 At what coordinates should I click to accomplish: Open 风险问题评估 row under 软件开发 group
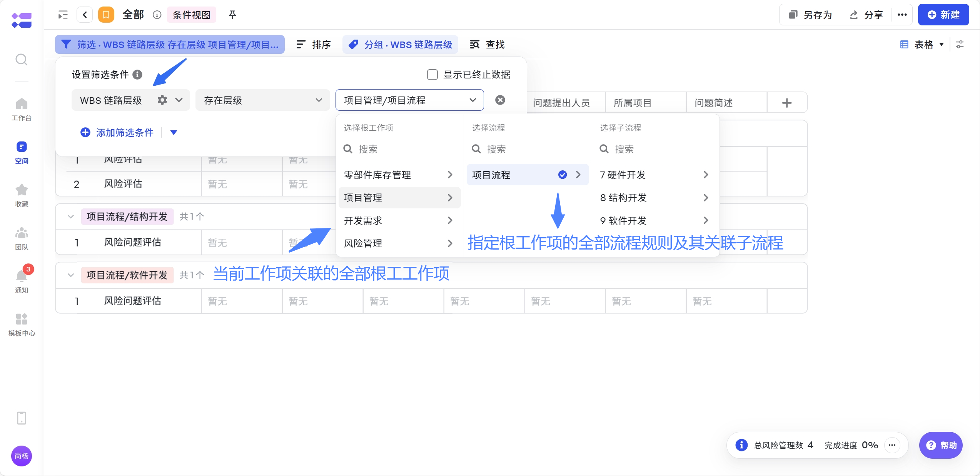point(133,301)
